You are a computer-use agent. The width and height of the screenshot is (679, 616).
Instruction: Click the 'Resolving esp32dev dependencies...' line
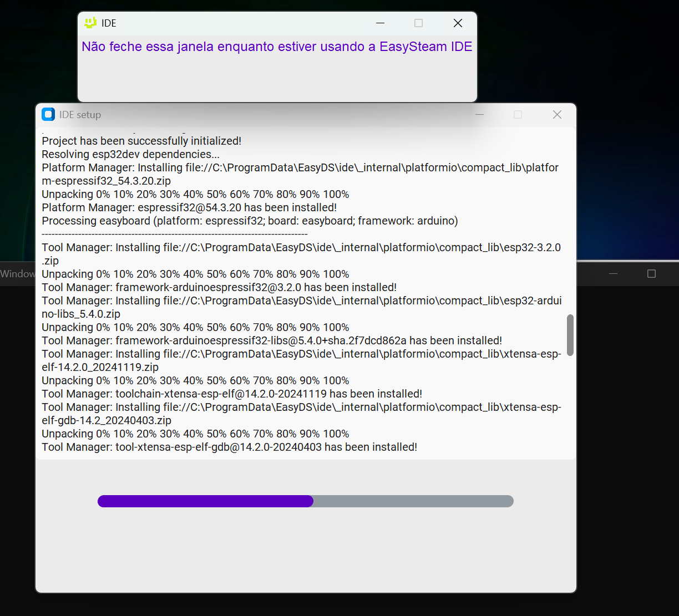[x=130, y=154]
